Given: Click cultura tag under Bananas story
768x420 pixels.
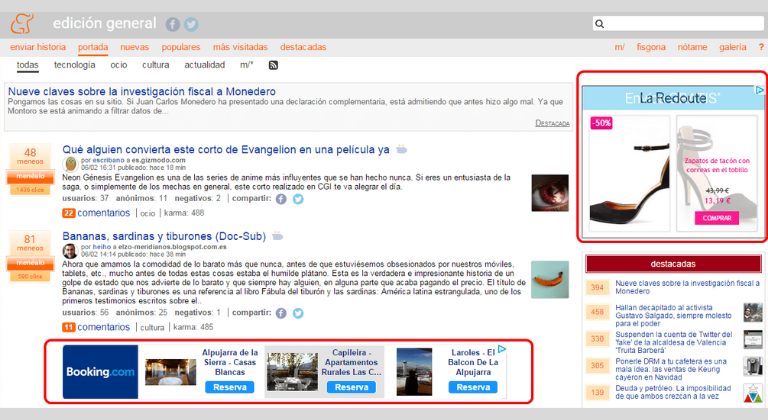Looking at the screenshot, I should click(x=152, y=327).
